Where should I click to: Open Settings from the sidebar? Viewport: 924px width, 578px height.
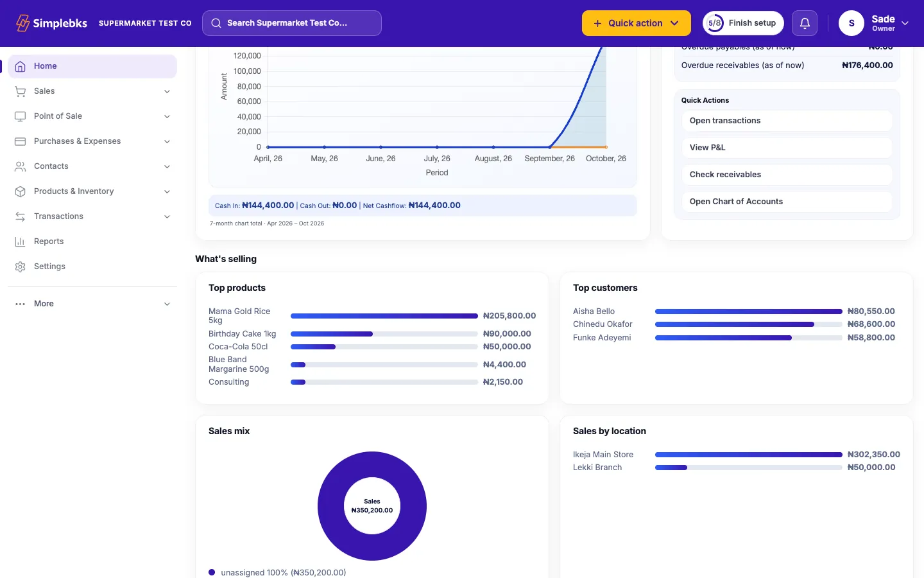click(92, 267)
